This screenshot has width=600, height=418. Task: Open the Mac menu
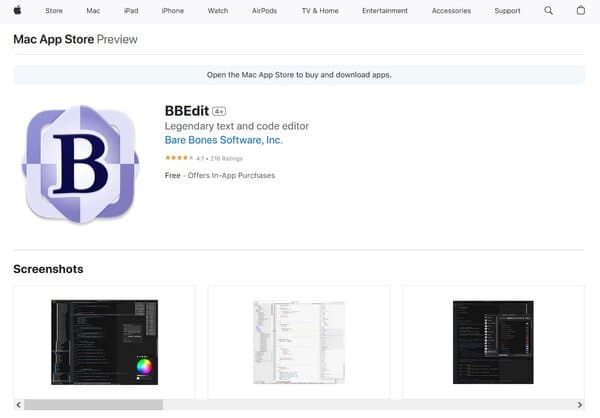(93, 11)
